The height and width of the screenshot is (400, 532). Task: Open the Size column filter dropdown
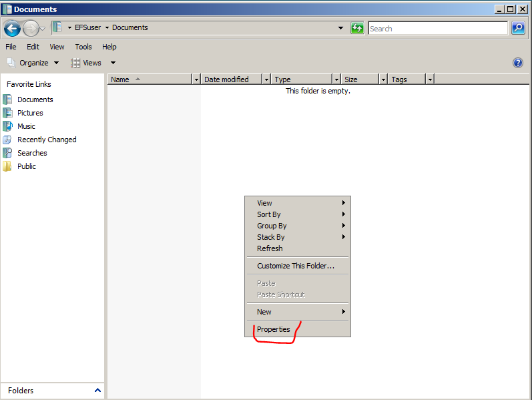(x=383, y=79)
